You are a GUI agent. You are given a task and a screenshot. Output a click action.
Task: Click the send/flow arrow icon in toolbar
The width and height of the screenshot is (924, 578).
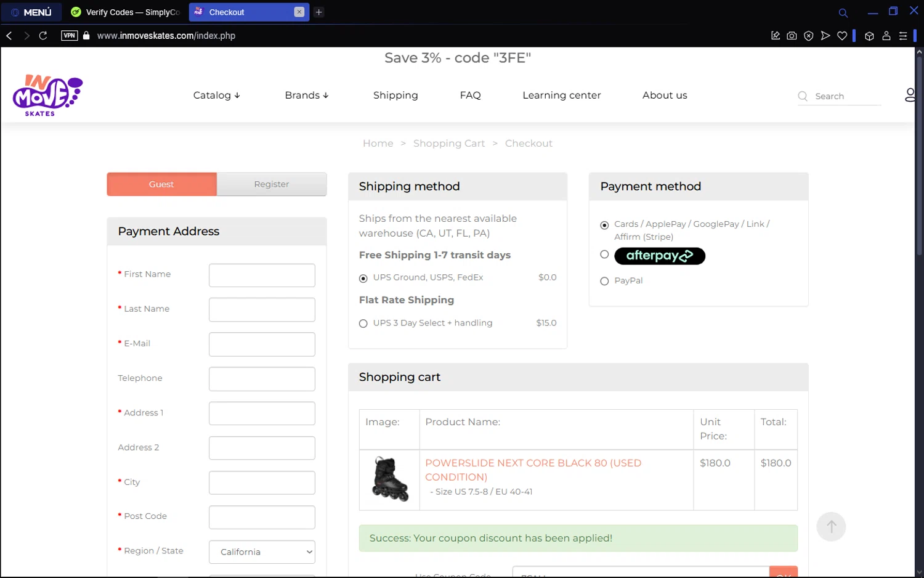point(825,36)
